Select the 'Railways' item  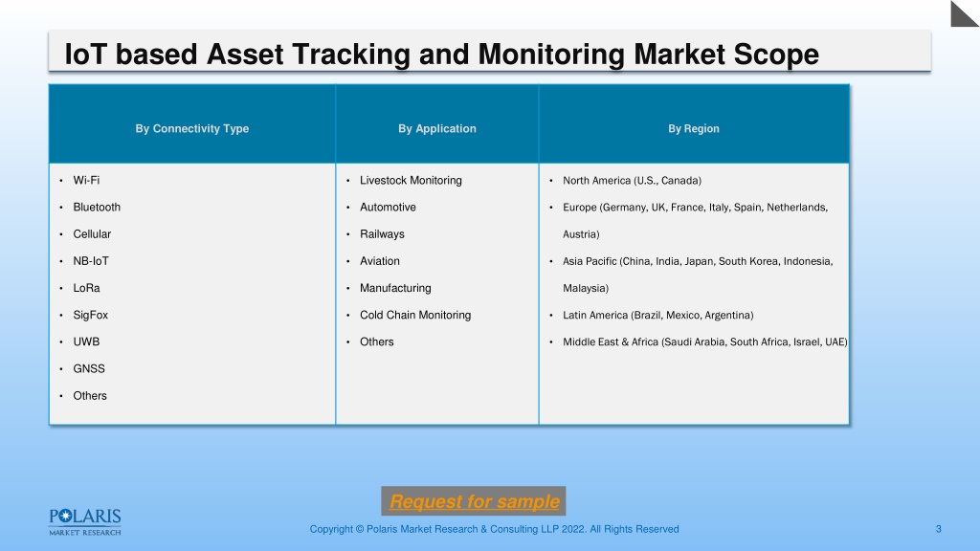[382, 233]
